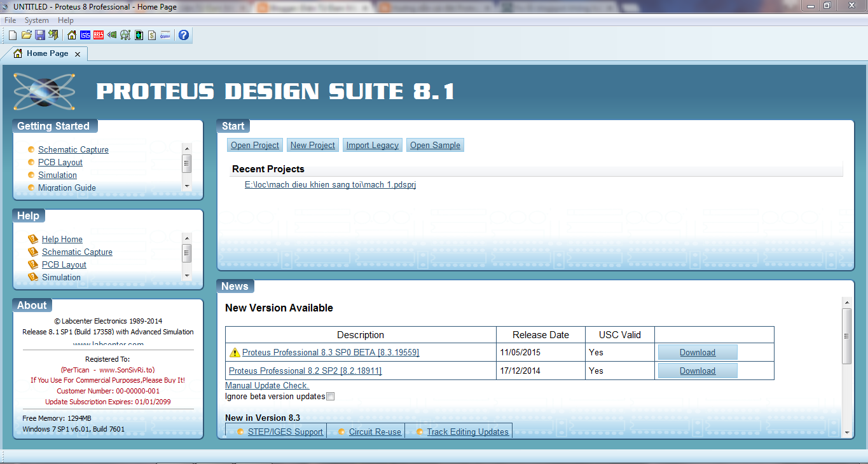This screenshot has height=464, width=868.
Task: Launch the 3D Visualizer toolbar icon
Action: tap(112, 35)
